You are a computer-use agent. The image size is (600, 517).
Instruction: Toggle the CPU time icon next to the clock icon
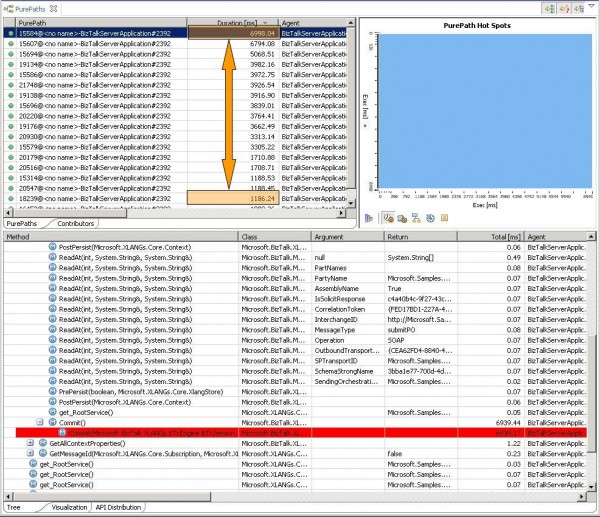coord(402,218)
